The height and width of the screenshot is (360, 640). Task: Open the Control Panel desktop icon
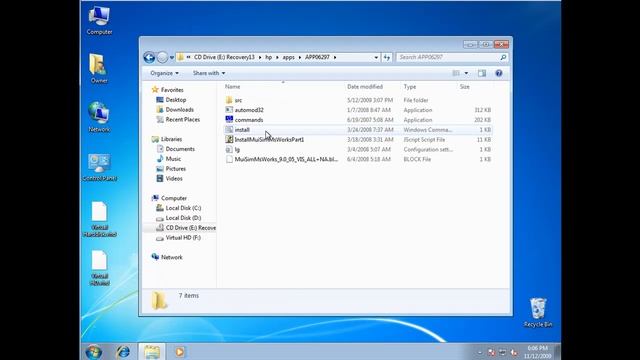[99, 167]
